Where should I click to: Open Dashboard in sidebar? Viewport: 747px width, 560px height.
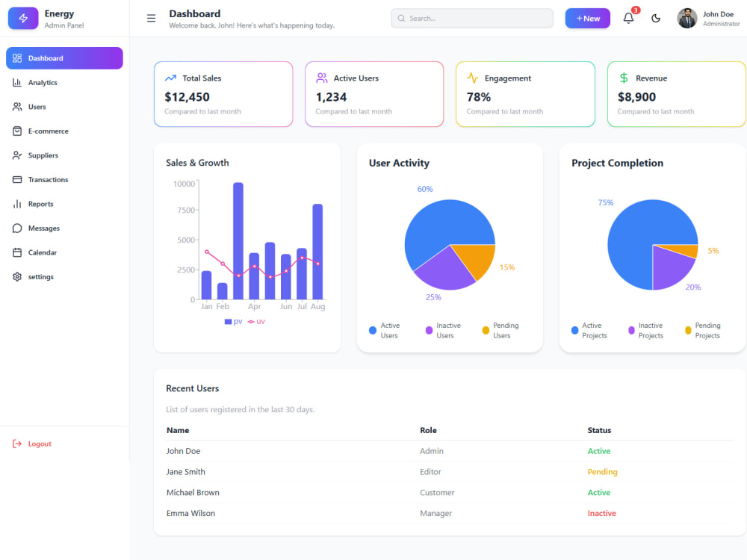click(x=64, y=58)
